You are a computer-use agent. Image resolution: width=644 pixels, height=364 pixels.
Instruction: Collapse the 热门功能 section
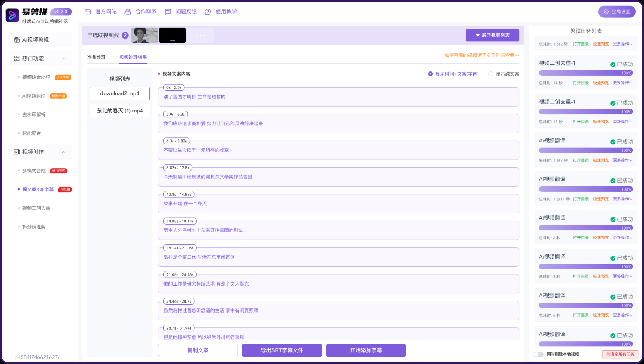click(x=63, y=58)
